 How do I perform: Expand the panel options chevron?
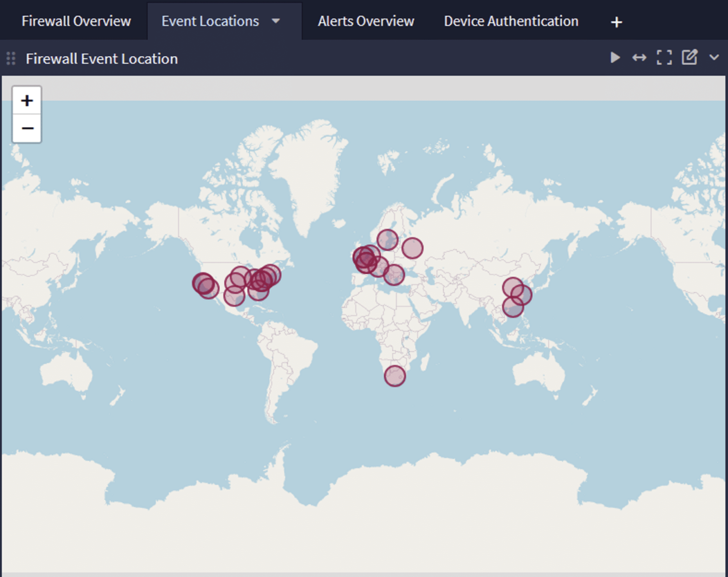click(713, 58)
